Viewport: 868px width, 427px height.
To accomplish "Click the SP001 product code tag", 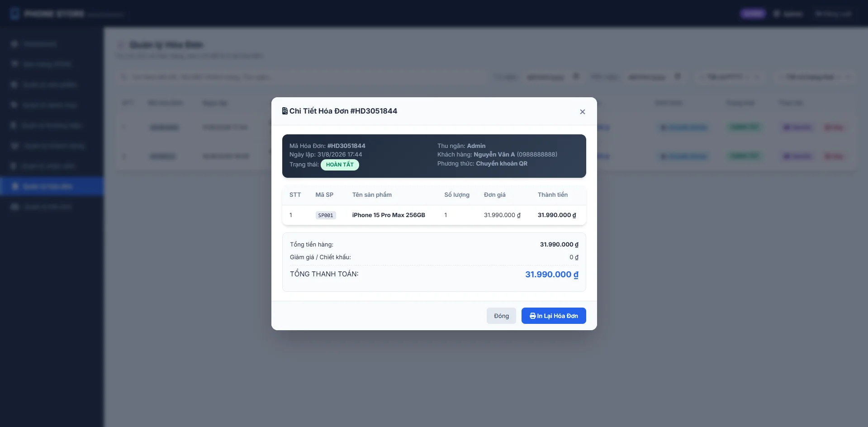I will 326,215.
